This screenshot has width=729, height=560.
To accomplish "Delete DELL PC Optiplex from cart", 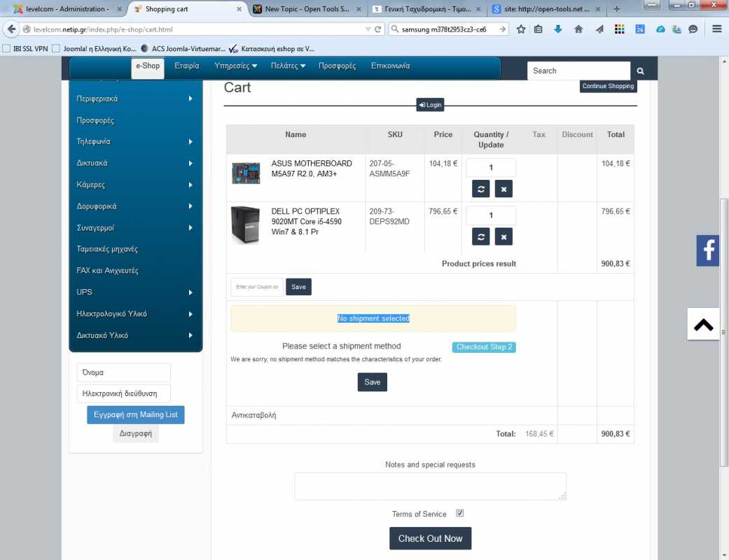I will (504, 237).
